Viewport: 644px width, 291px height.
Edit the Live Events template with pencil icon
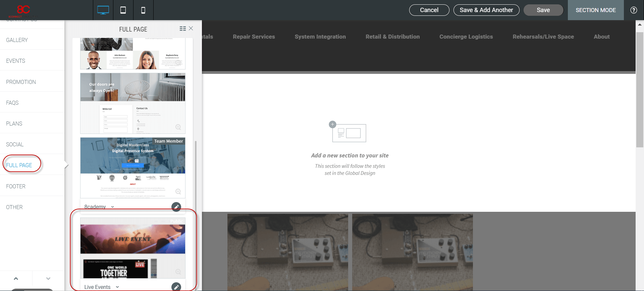(x=176, y=287)
